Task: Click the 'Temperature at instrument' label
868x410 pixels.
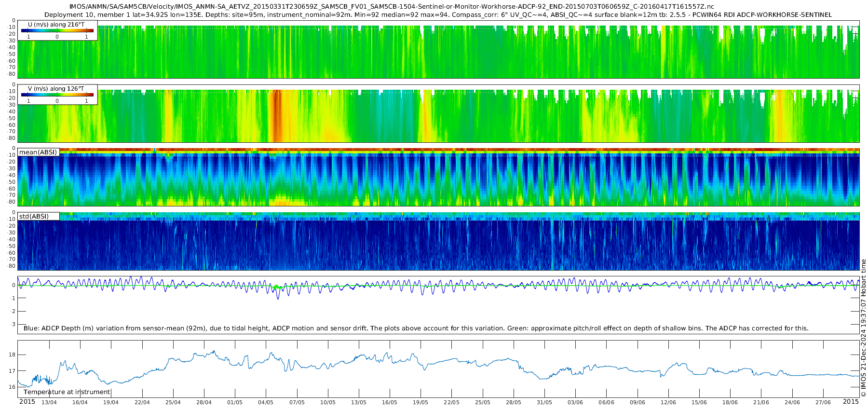Action: pos(67,392)
